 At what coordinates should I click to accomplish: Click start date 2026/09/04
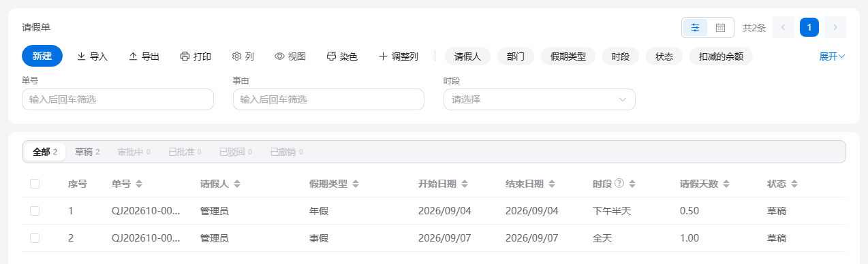tap(445, 211)
